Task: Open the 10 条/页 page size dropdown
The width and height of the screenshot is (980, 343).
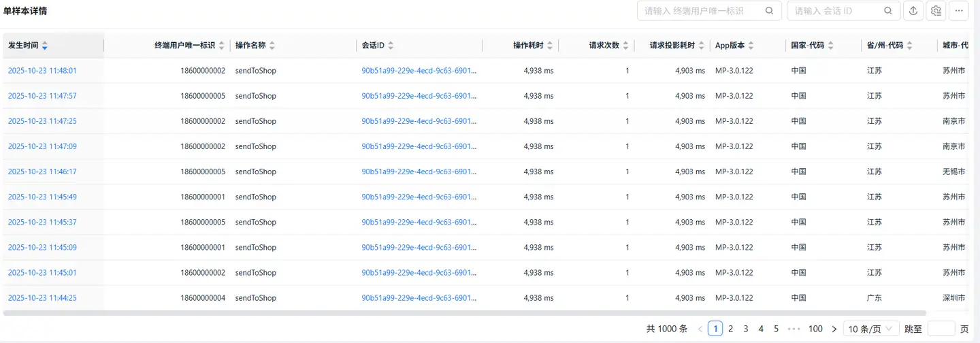Action: [871, 329]
